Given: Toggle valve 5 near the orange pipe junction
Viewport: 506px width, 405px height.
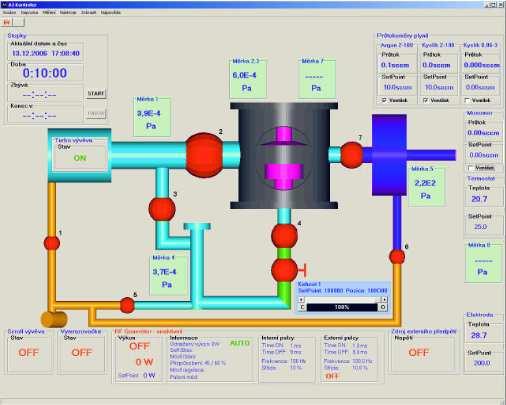Looking at the screenshot, I should [x=127, y=305].
